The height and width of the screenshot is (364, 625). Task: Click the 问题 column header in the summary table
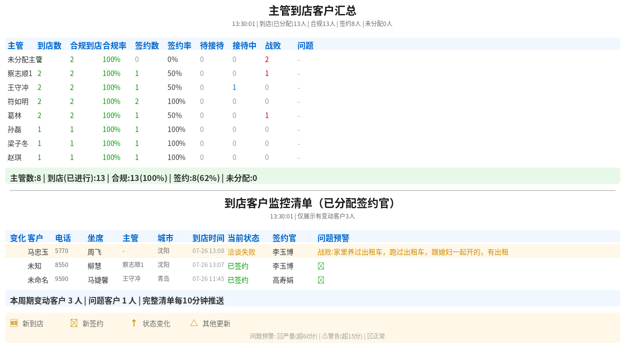click(x=305, y=45)
